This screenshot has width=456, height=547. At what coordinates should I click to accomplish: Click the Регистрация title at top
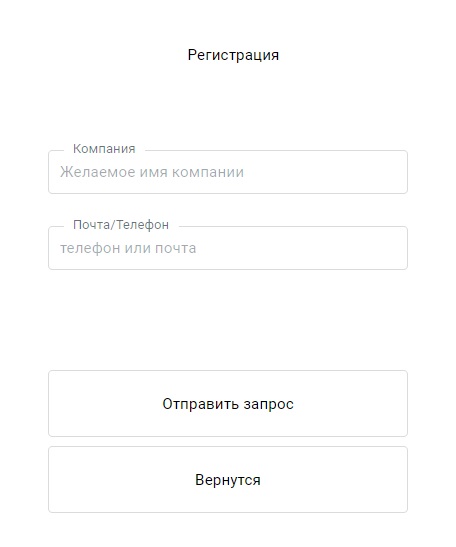(233, 55)
